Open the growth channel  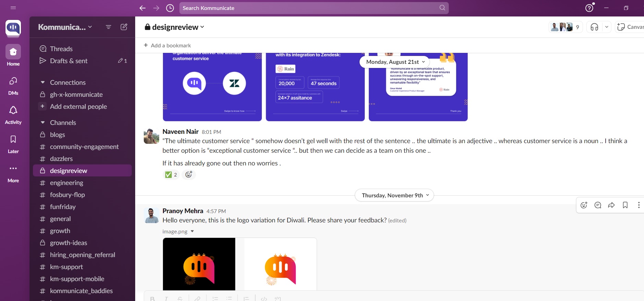pyautogui.click(x=82, y=231)
